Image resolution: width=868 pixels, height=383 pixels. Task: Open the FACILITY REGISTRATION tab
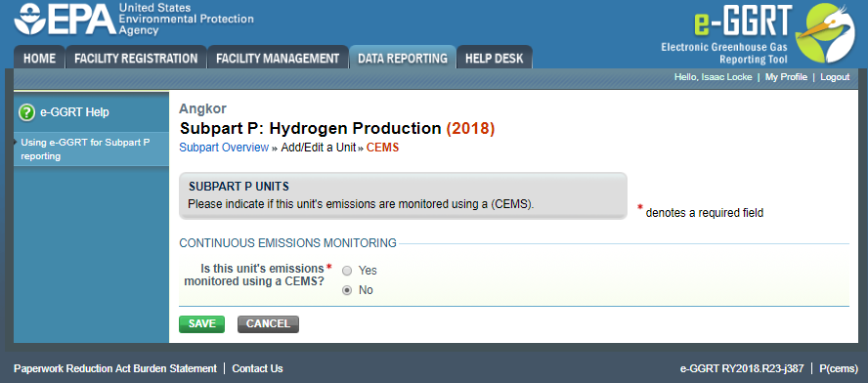(x=136, y=58)
